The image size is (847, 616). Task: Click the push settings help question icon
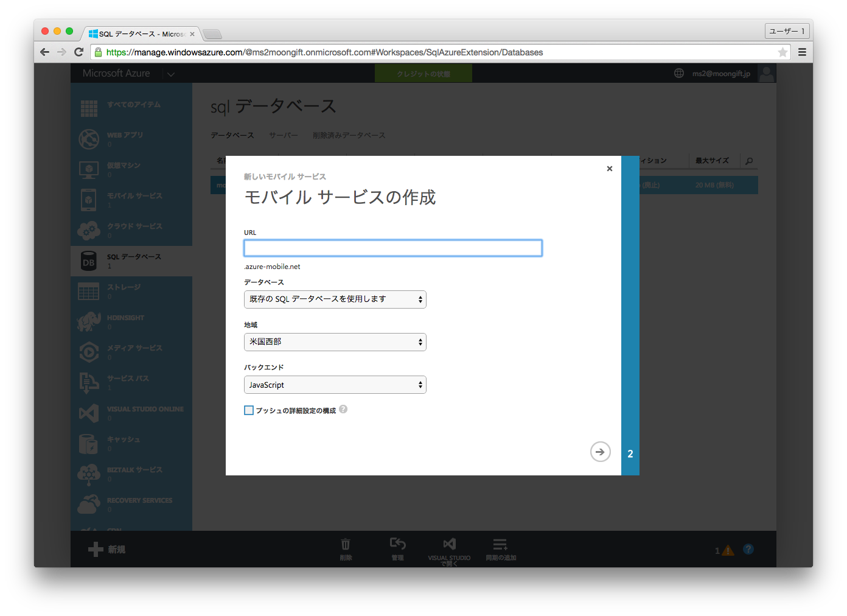[x=343, y=410]
